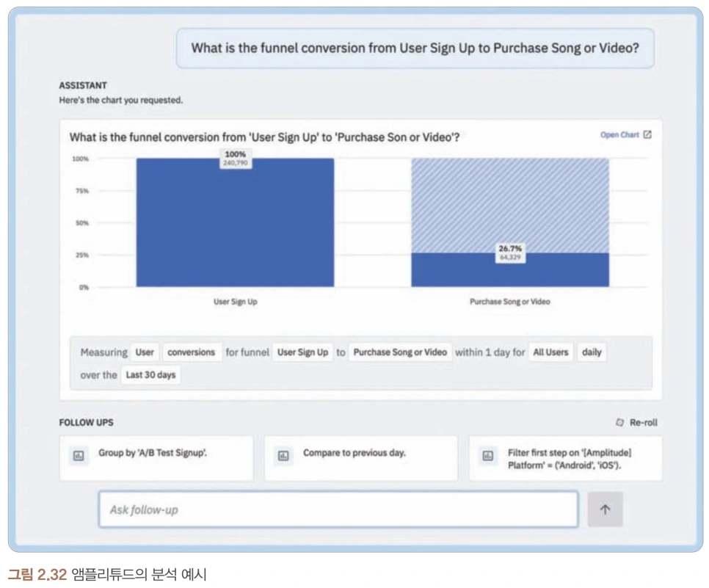Open the 'User' measuring dropdown
Image resolution: width=709 pixels, height=588 pixels.
coord(145,352)
